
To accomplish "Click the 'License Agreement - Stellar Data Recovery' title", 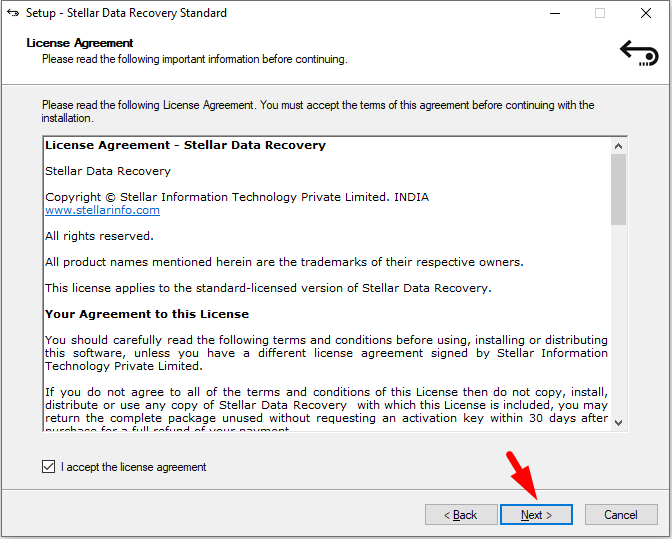I will click(x=186, y=145).
